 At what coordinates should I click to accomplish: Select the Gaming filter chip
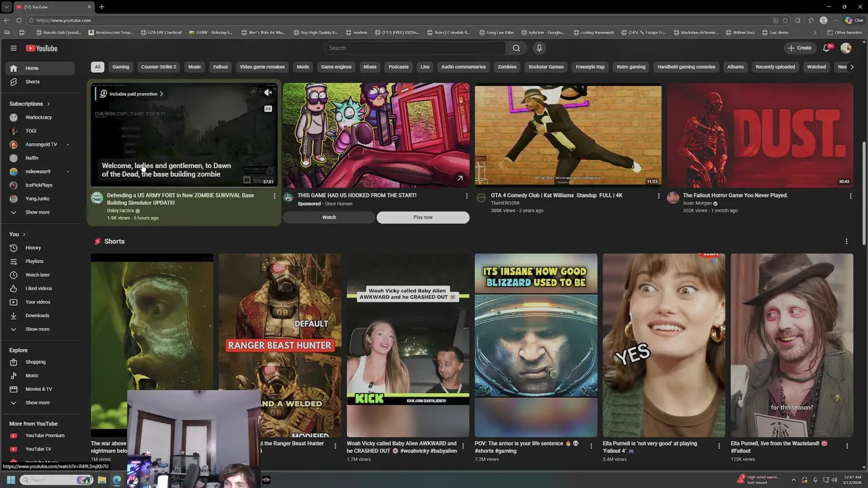121,67
